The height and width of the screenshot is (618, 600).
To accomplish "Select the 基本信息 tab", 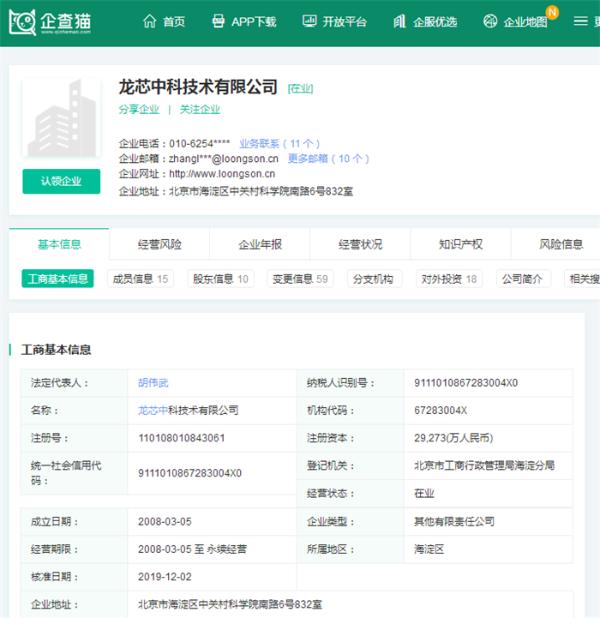I will pyautogui.click(x=59, y=244).
